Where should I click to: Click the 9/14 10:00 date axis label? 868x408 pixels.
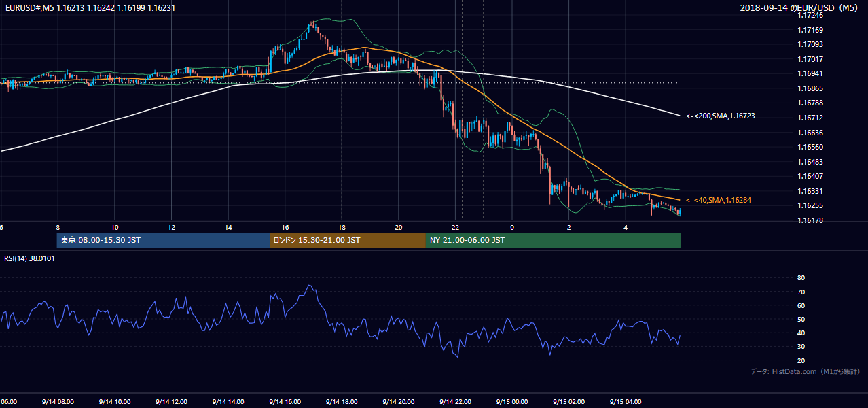(x=115, y=401)
